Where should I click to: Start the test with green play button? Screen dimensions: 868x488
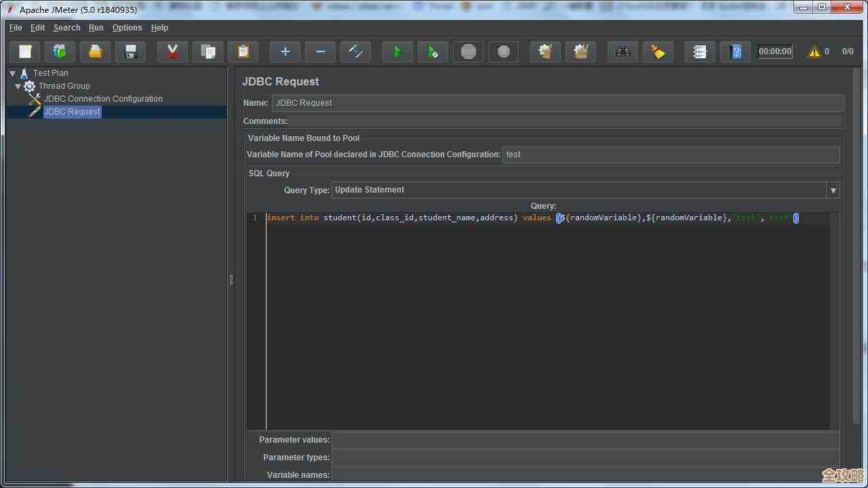tap(397, 52)
